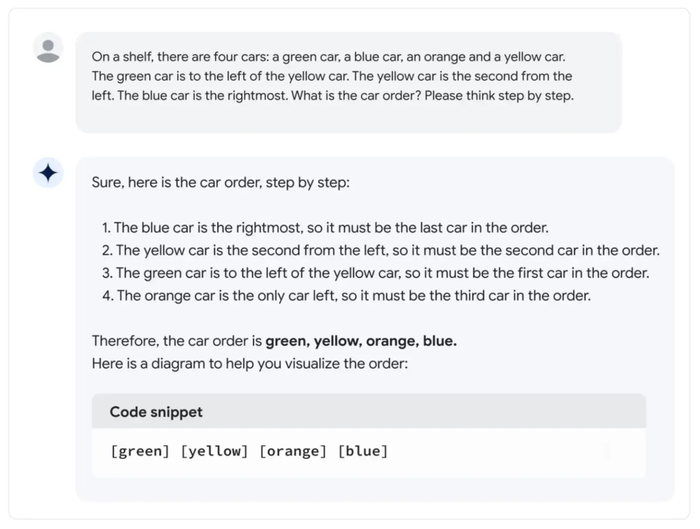Click the 'Code snippet' header bar
The width and height of the screenshot is (700, 529).
click(x=369, y=412)
